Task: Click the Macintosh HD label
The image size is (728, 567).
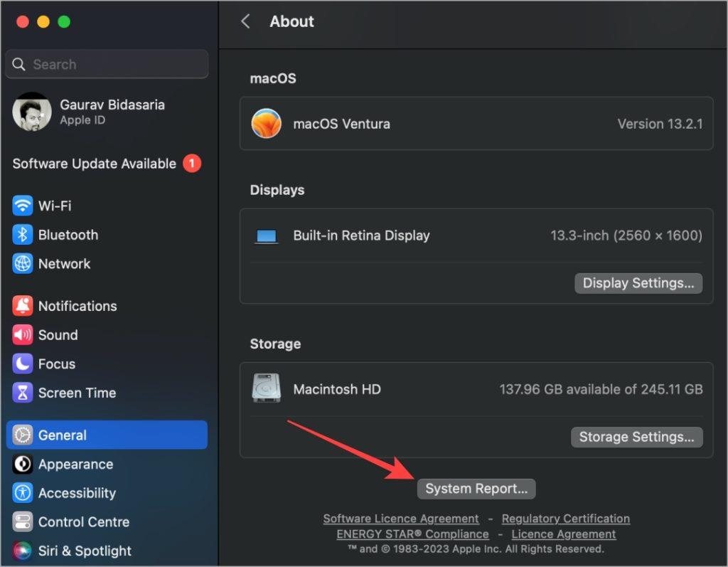Action: click(x=336, y=389)
